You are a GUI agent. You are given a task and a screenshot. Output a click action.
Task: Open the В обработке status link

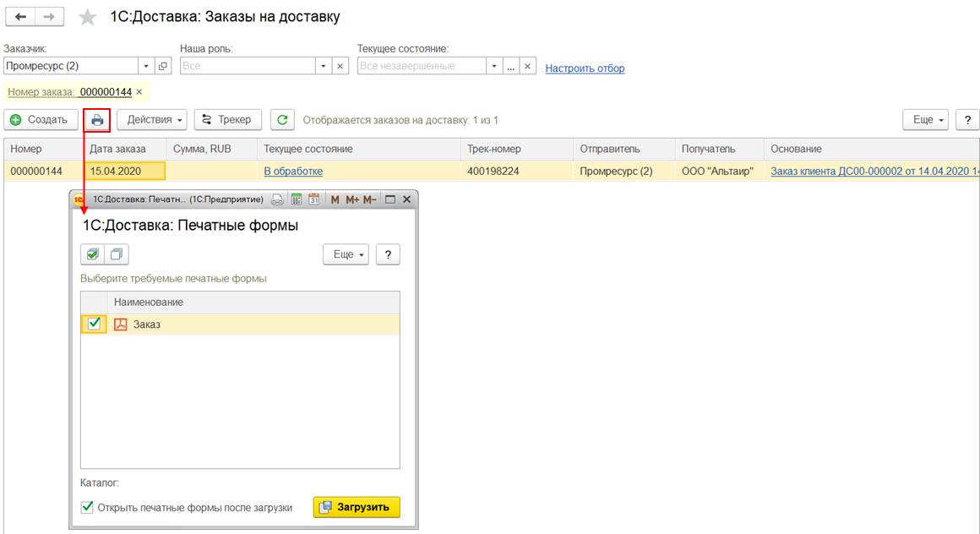[x=293, y=172]
